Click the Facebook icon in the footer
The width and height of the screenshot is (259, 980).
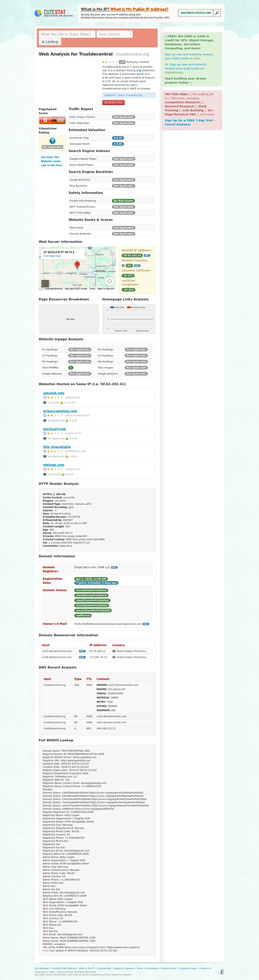221,972
